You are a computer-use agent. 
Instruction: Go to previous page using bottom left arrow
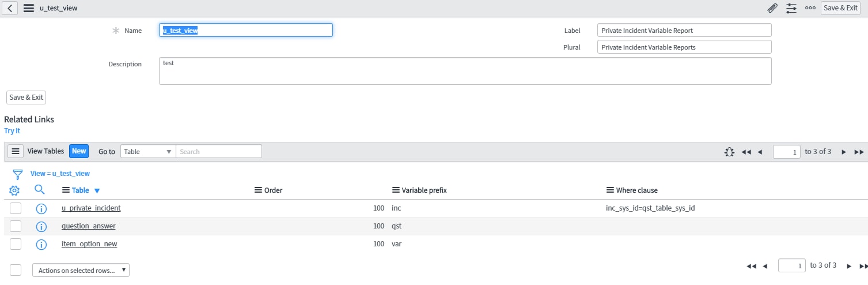(765, 266)
